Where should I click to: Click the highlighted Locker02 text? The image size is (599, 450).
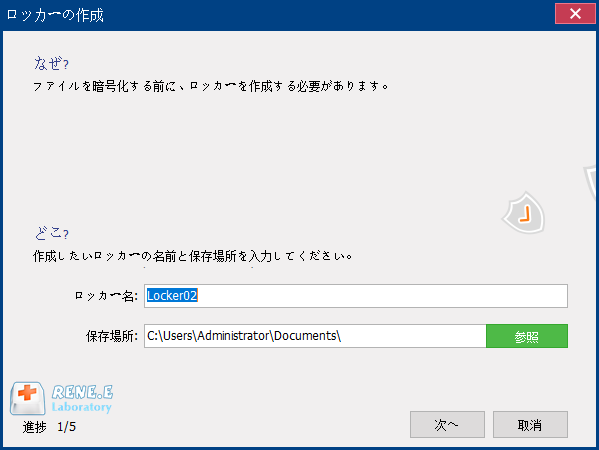click(172, 296)
